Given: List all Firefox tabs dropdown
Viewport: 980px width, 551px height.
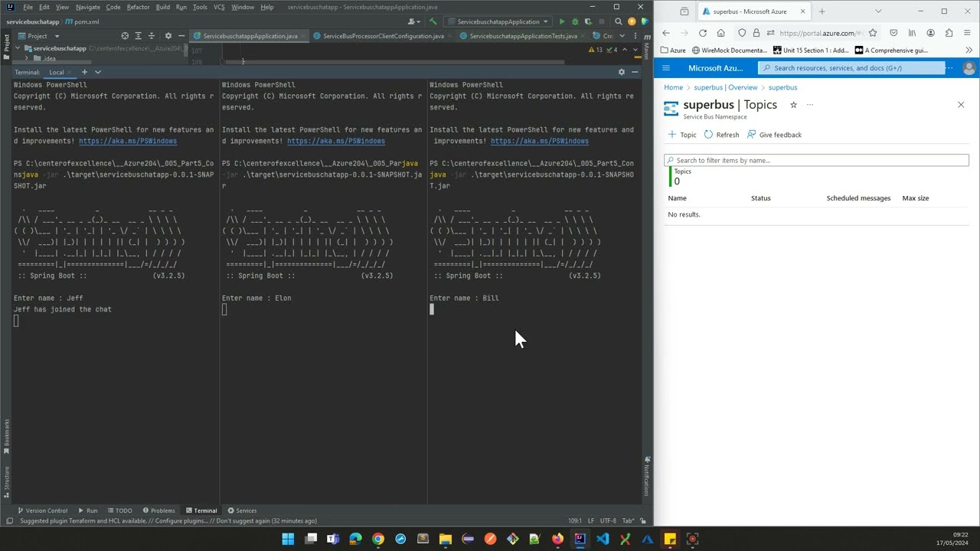Looking at the screenshot, I should click(x=878, y=11).
